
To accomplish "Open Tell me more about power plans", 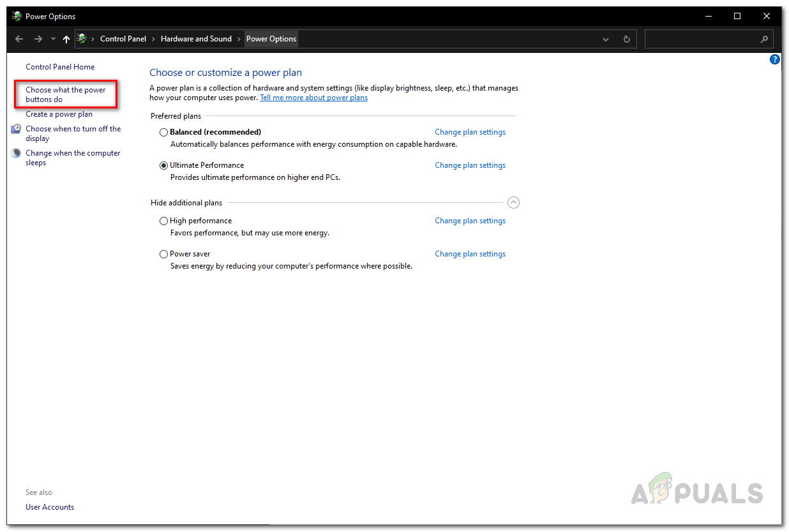I will point(313,98).
